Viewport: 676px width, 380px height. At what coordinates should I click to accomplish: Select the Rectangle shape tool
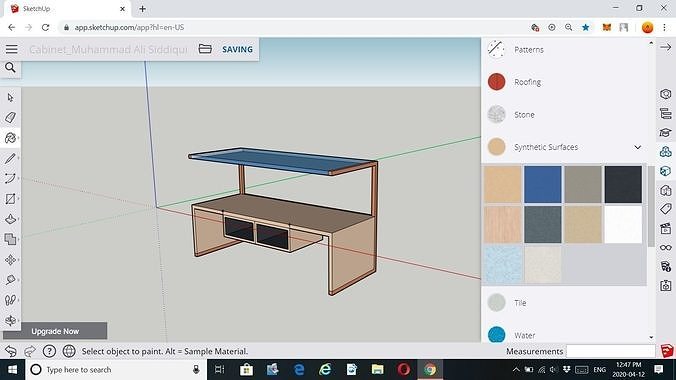(x=10, y=199)
